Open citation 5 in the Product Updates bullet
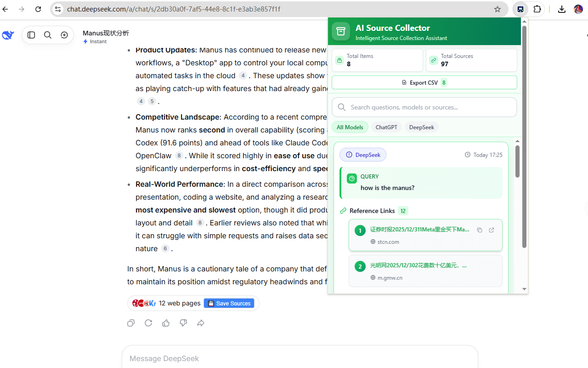588x368 pixels. tap(152, 102)
